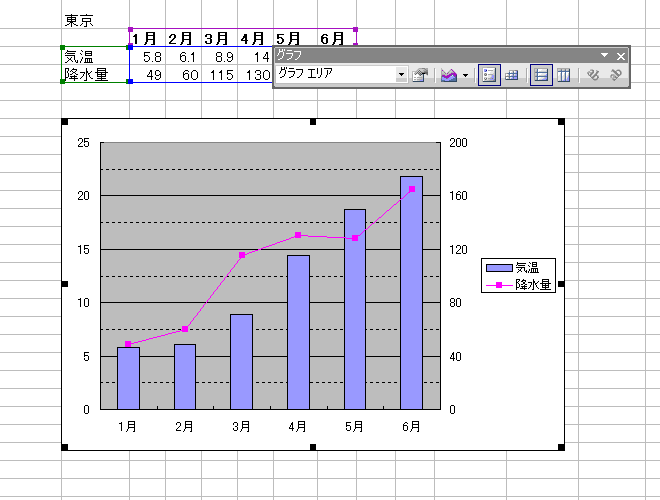This screenshot has height=500, width=660.
Task: Select the cell containing 115
Action: coord(219,74)
